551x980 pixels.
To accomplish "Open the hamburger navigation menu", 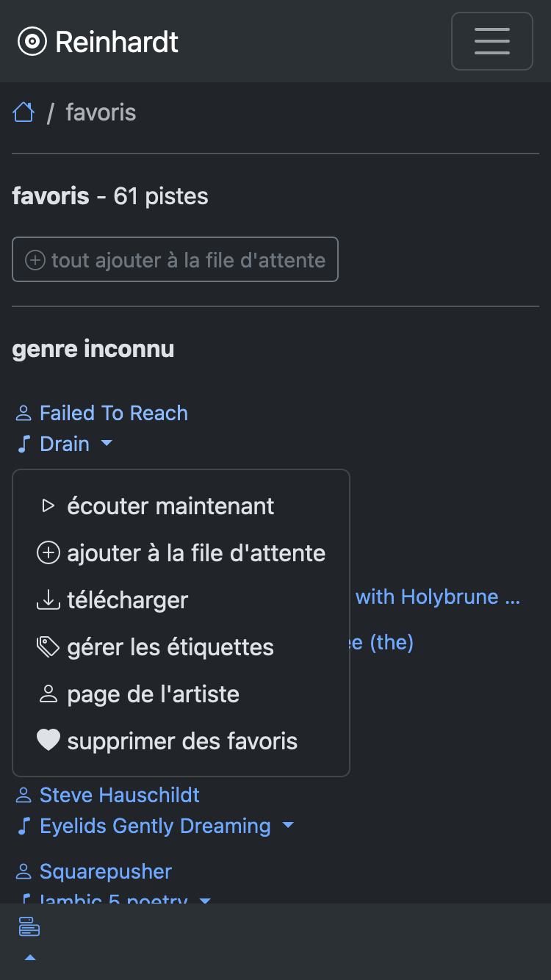I will 491,41.
